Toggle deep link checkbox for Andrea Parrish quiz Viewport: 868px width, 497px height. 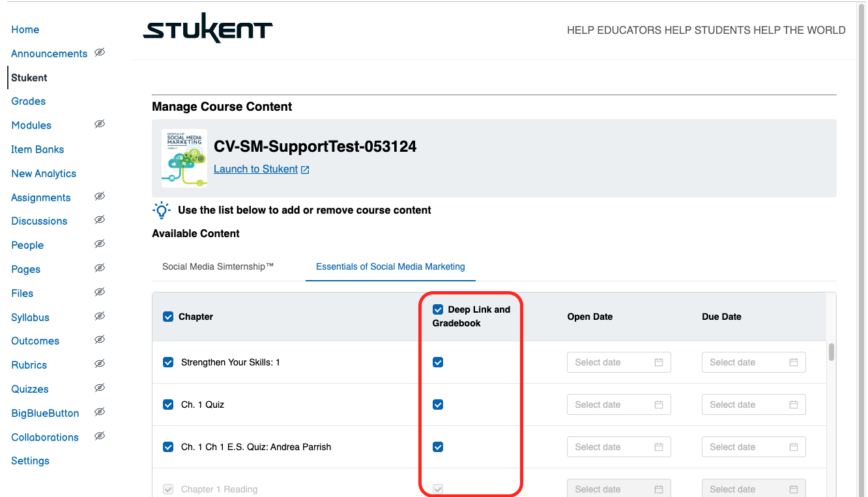438,447
